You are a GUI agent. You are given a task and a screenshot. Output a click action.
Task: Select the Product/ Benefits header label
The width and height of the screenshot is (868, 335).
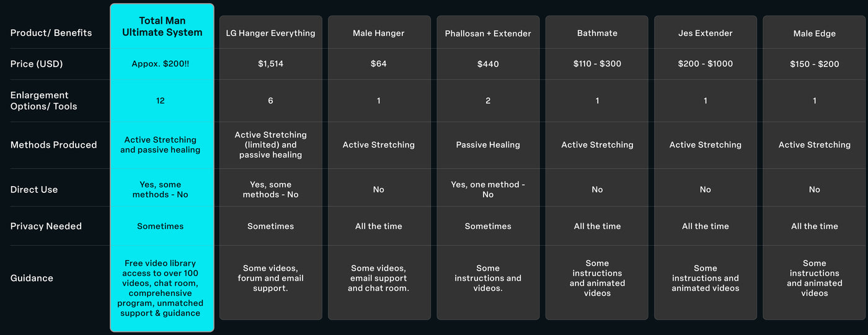pos(51,33)
